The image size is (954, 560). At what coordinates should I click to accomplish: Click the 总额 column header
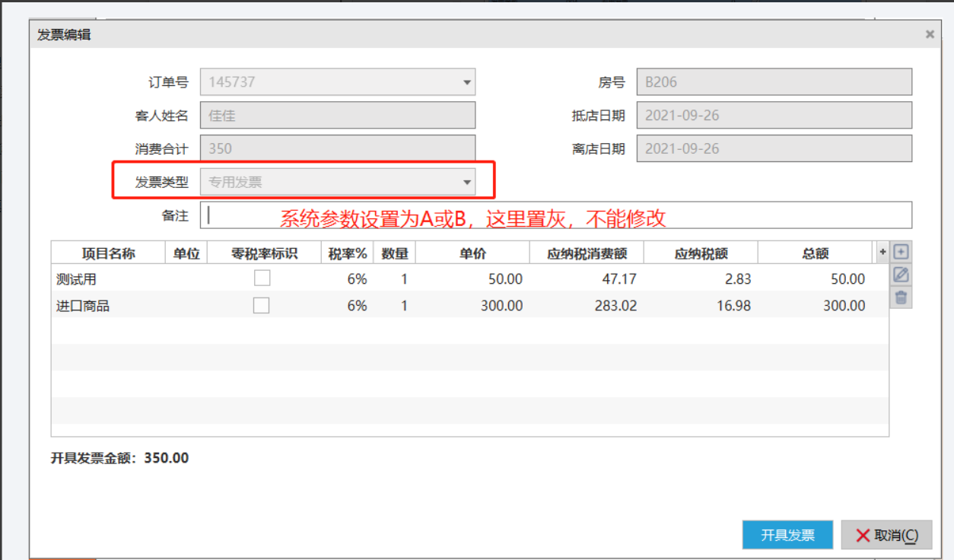point(815,253)
